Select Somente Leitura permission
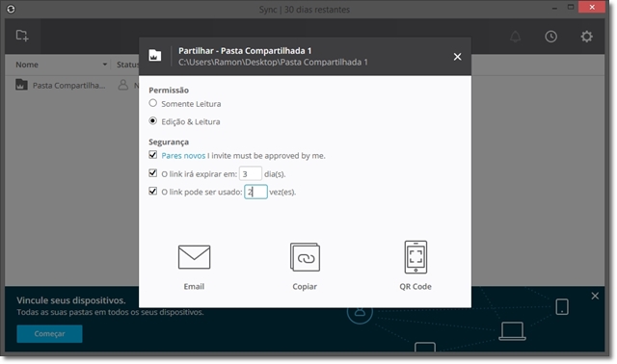Image resolution: width=617 pixels, height=364 pixels. coord(152,103)
